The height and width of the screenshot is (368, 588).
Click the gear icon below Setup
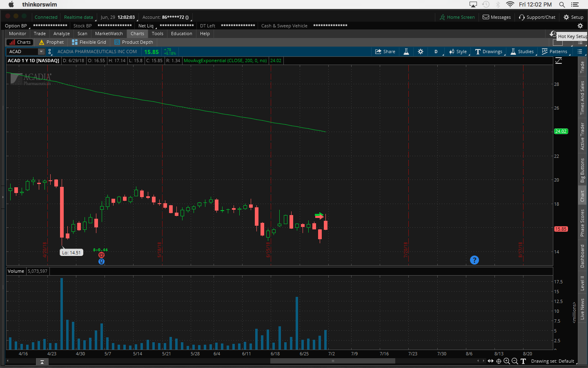tap(580, 26)
